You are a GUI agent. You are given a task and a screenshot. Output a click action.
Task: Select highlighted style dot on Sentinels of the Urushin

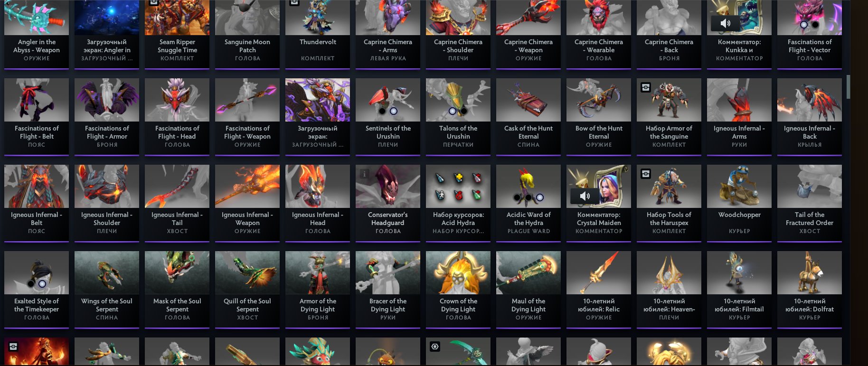point(394,111)
